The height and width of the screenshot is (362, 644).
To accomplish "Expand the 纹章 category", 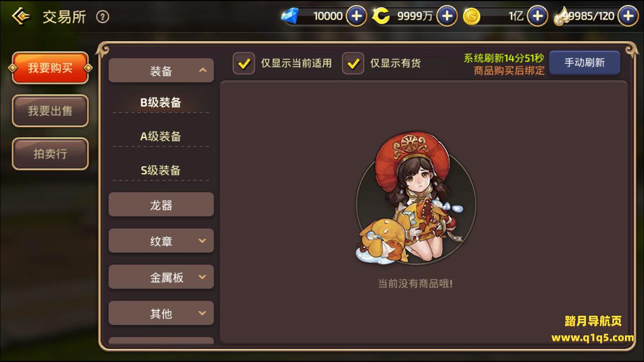I will click(161, 241).
